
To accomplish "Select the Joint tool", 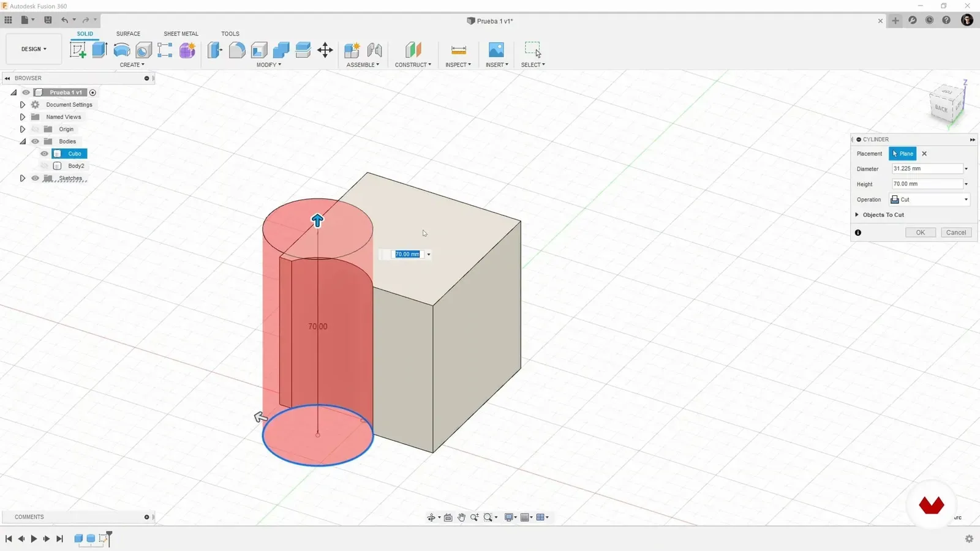I will (374, 50).
